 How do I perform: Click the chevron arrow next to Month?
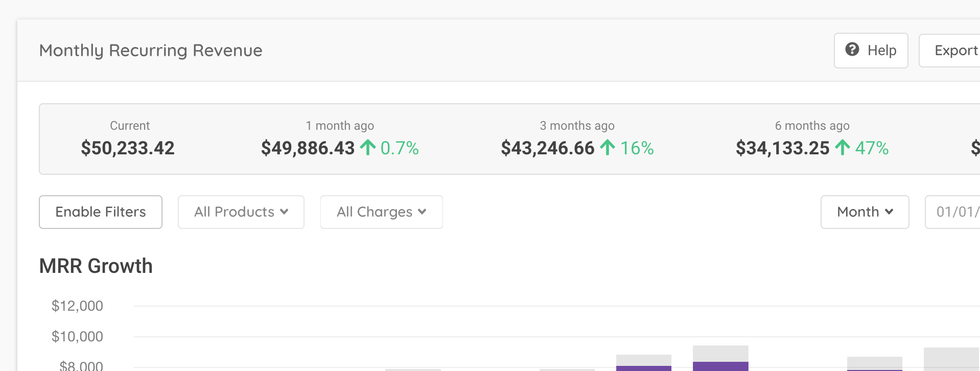pos(889,212)
